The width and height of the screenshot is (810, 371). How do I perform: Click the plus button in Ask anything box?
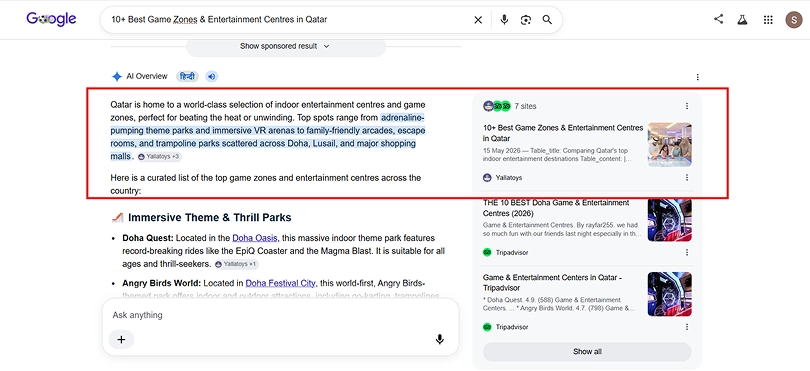121,339
